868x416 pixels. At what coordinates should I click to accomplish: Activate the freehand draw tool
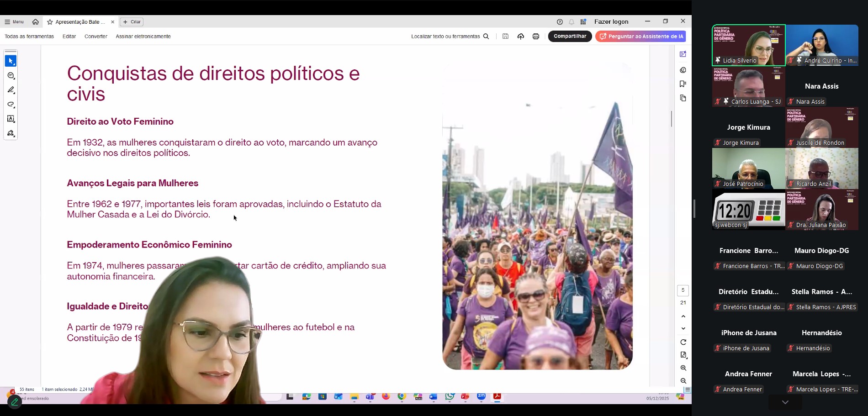[11, 105]
